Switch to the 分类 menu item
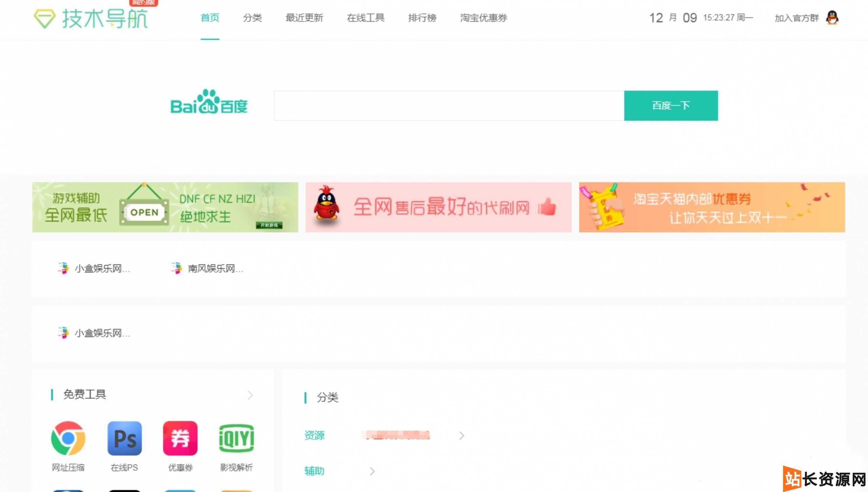This screenshot has width=868, height=492. (x=253, y=18)
